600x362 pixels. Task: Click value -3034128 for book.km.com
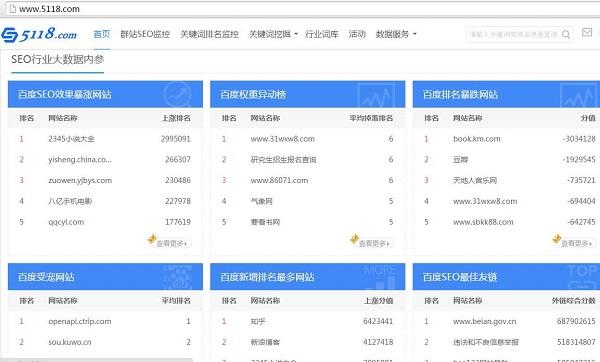579,139
